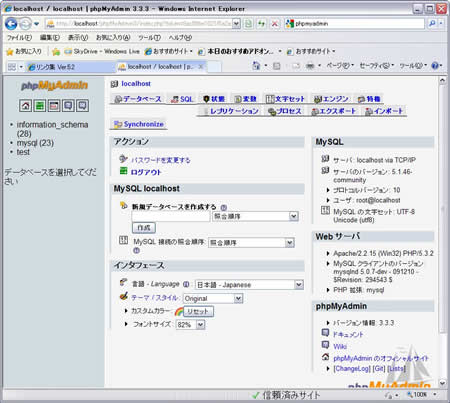Switch to the リンク集 Ver.5.2 browser tab
The image size is (450, 403).
pyautogui.click(x=70, y=67)
